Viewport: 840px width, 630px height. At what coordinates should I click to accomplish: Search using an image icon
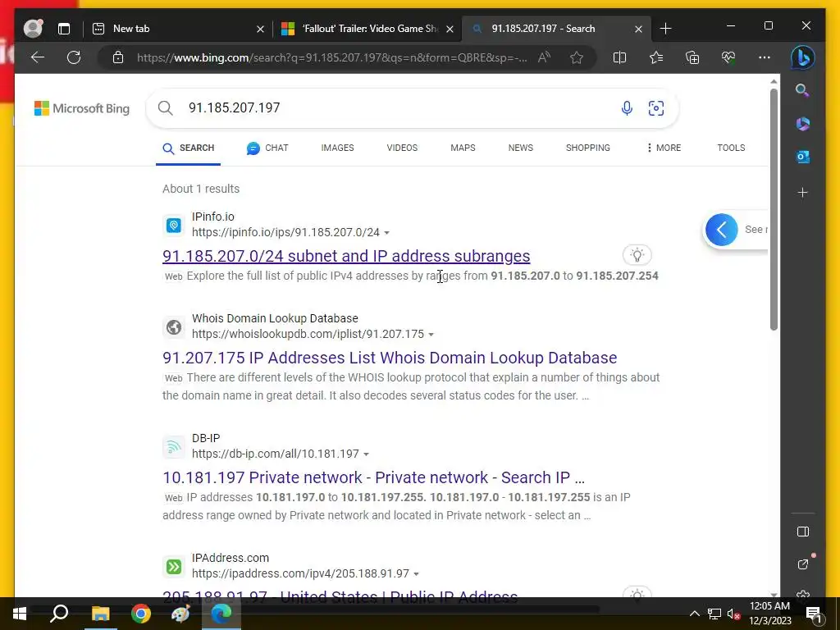click(655, 108)
